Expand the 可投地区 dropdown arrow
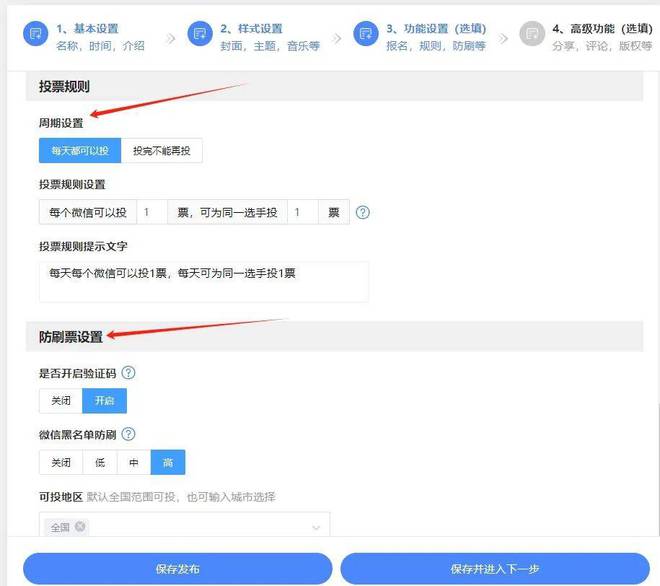Image resolution: width=660 pixels, height=586 pixels. coord(316,527)
